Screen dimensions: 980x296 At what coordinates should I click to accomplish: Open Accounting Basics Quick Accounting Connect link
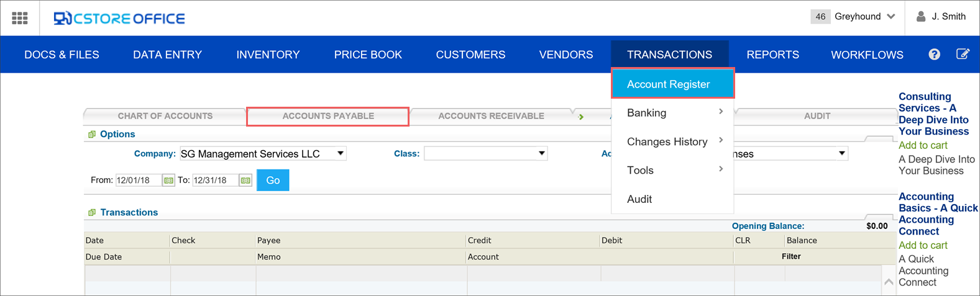(938, 214)
